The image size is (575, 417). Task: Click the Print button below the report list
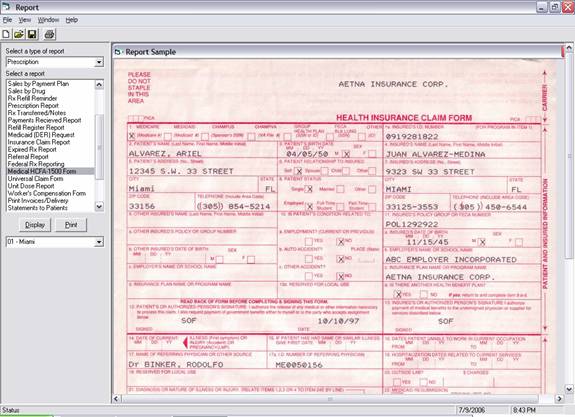point(71,225)
